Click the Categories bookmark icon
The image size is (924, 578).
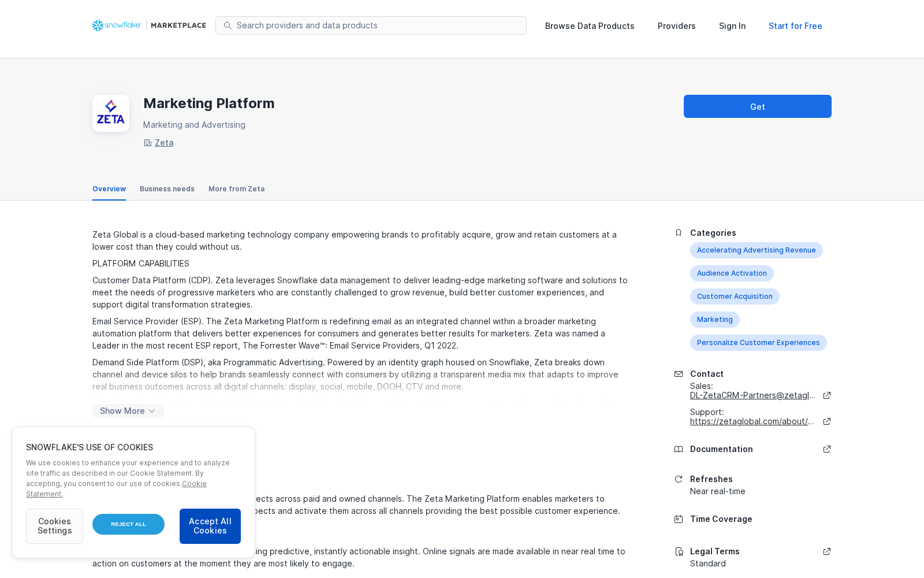[679, 233]
